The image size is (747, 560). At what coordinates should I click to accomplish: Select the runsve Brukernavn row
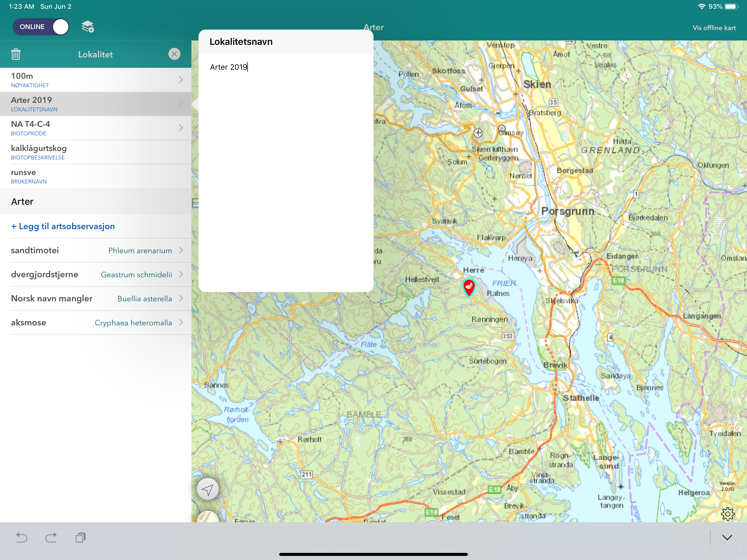[96, 176]
